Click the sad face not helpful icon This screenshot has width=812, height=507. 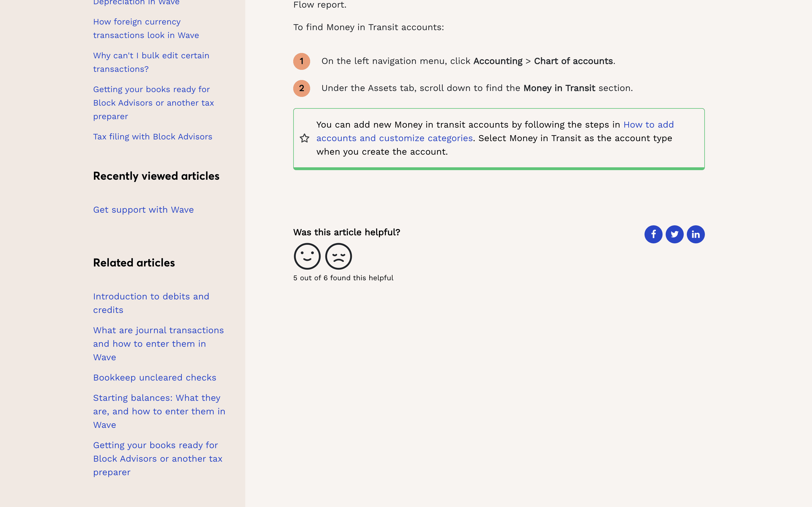pos(338,257)
